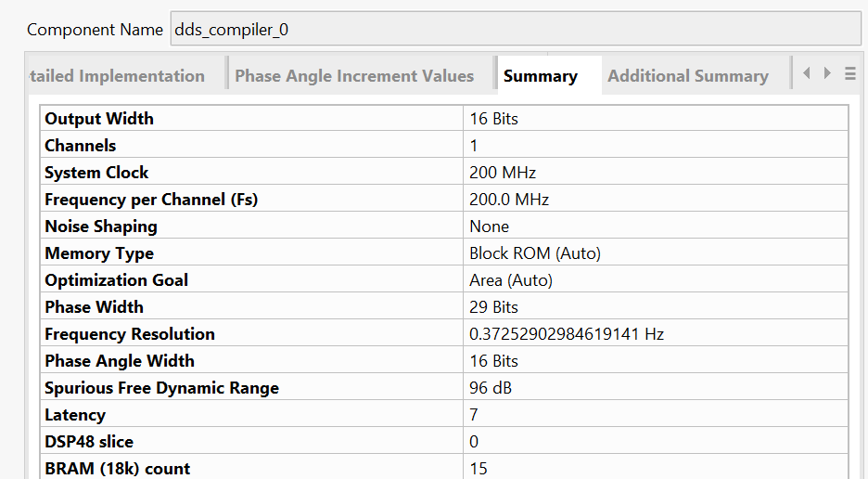Screen dimensions: 868x479
Task: Click the Area (Auto) optimization goal cell
Action: [511, 280]
